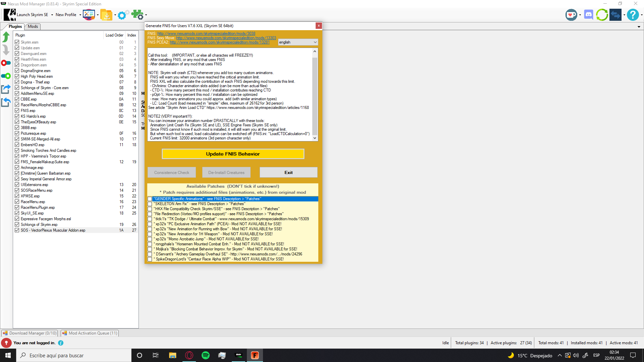Expand the tools icon dropdown arrow
Viewport: 644px width, 362px height.
98,15
